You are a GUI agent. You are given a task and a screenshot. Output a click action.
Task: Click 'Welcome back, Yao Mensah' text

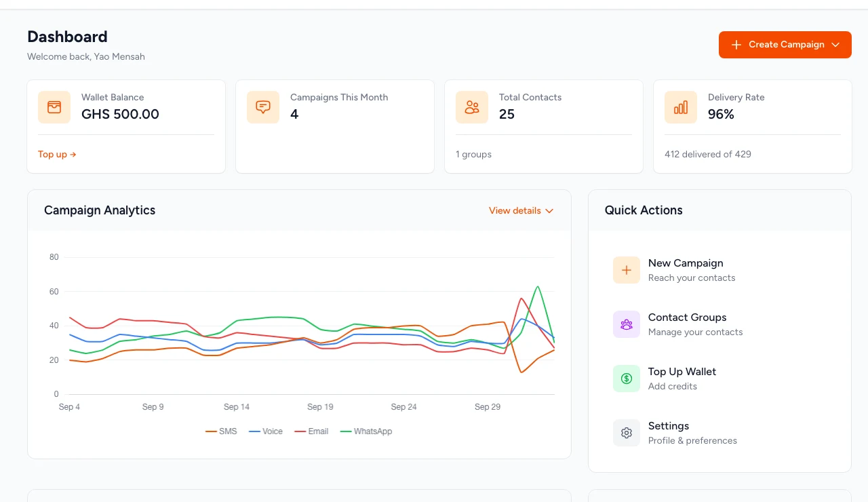pyautogui.click(x=86, y=57)
